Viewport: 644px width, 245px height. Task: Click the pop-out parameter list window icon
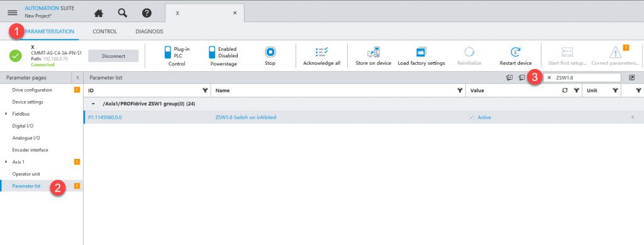coord(631,77)
